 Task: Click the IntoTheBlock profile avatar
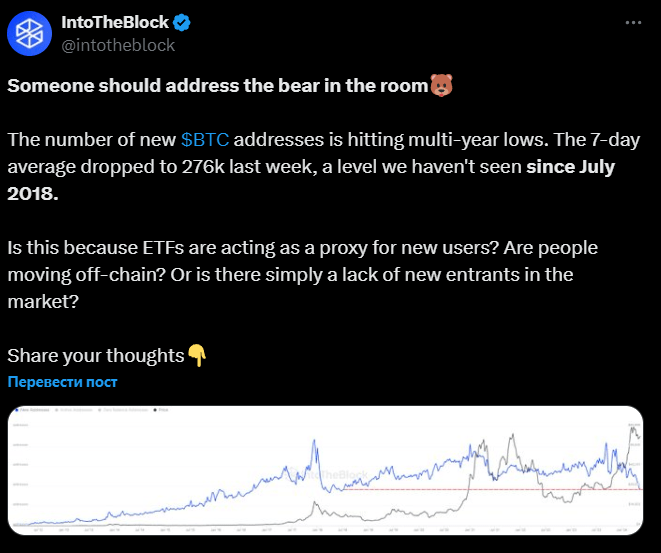(x=32, y=33)
